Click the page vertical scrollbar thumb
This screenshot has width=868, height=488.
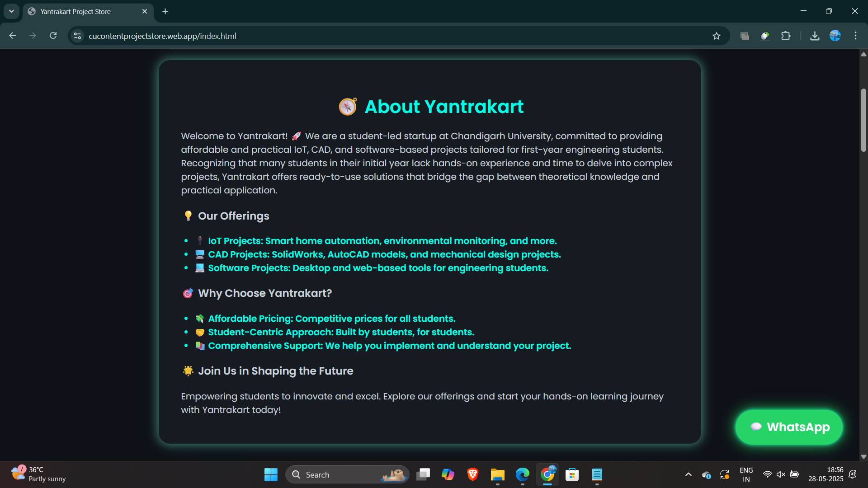[863, 120]
